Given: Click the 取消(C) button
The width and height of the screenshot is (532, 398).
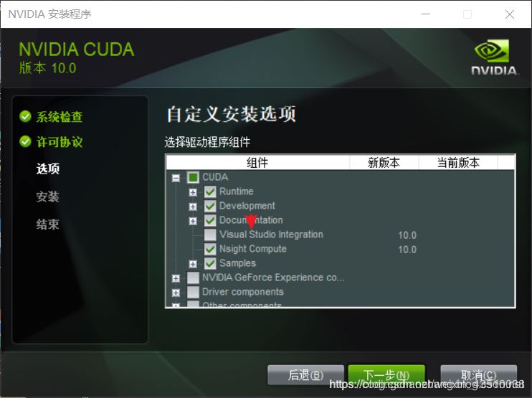Looking at the screenshot, I should pyautogui.click(x=479, y=375).
